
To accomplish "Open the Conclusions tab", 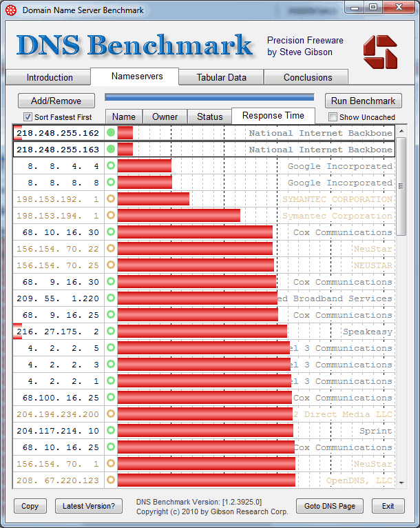I will 308,77.
